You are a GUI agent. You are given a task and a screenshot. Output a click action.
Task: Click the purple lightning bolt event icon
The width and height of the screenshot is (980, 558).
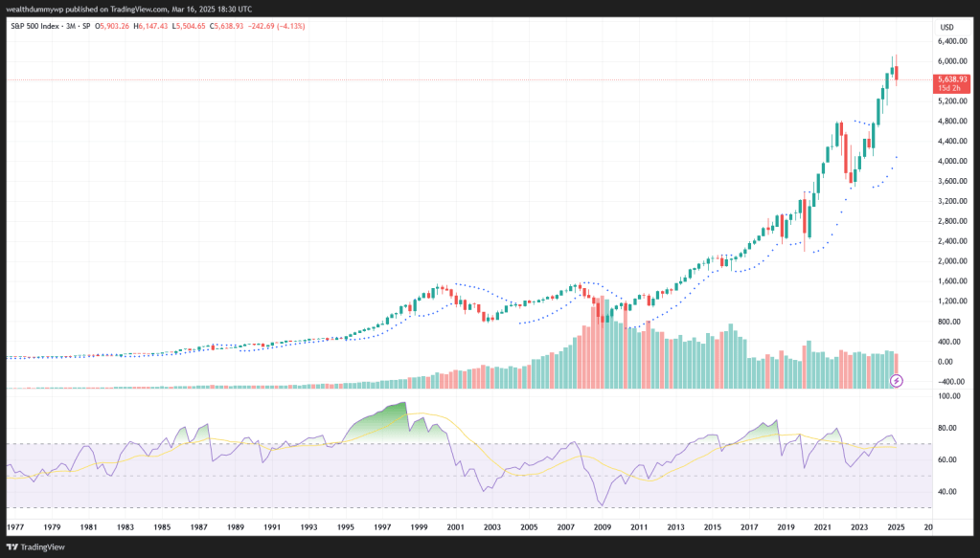click(897, 381)
